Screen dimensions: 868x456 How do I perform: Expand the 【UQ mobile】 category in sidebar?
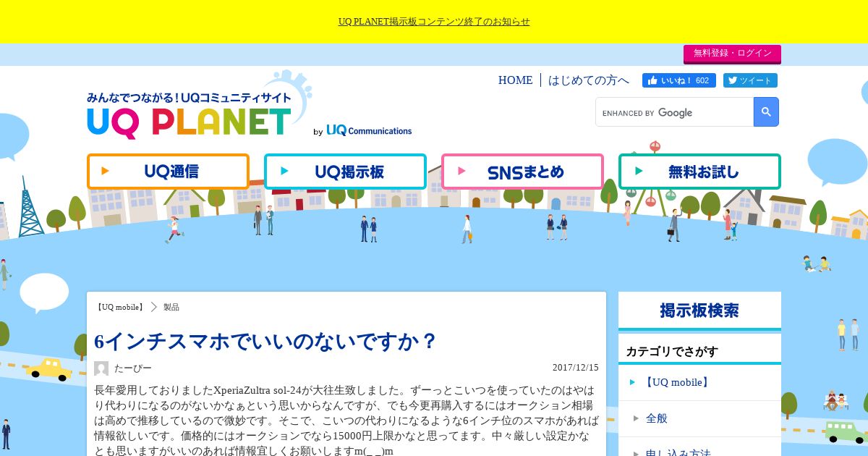(x=699, y=382)
